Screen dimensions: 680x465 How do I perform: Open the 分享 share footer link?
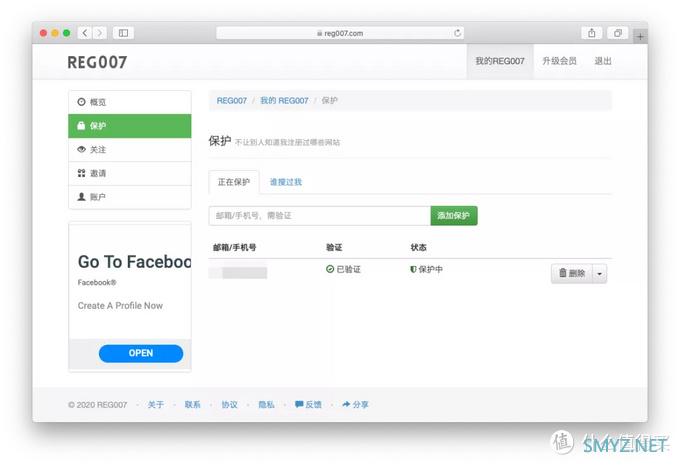click(355, 405)
